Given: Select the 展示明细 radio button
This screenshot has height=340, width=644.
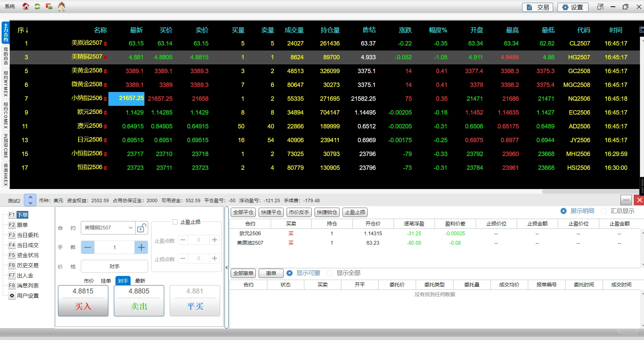Looking at the screenshot, I should 564,211.
